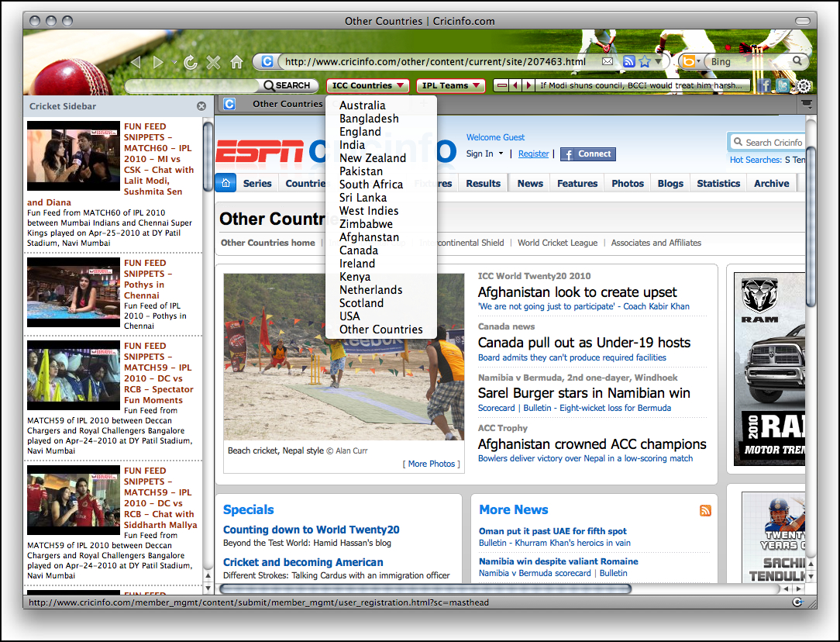Go back with the browser back arrow
The image size is (840, 642).
[x=136, y=62]
